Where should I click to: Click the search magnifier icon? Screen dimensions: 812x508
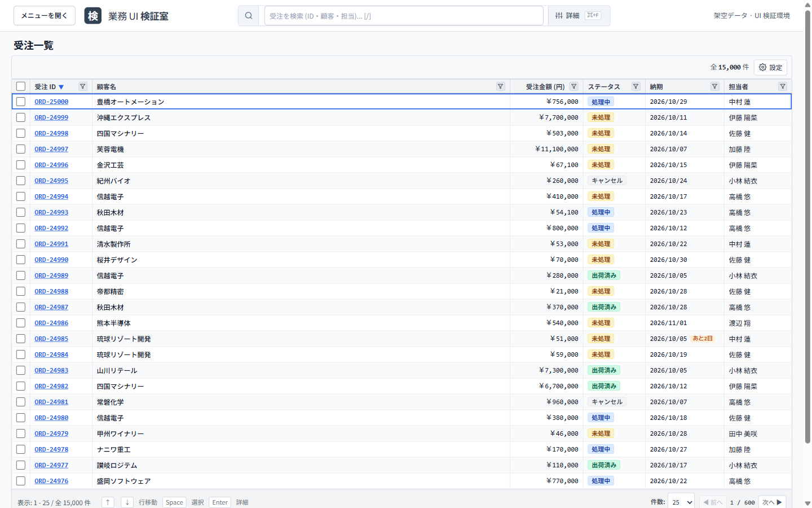(249, 16)
